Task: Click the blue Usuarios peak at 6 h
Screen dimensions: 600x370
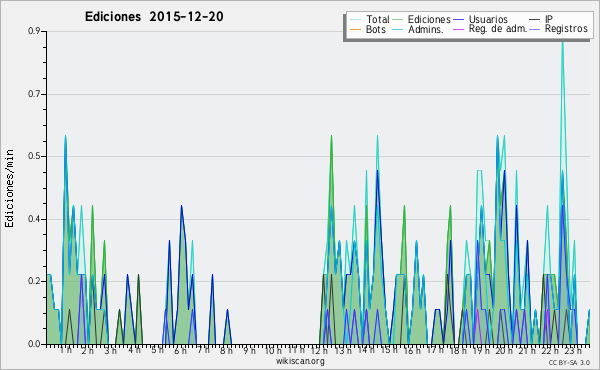Action: 181,206
